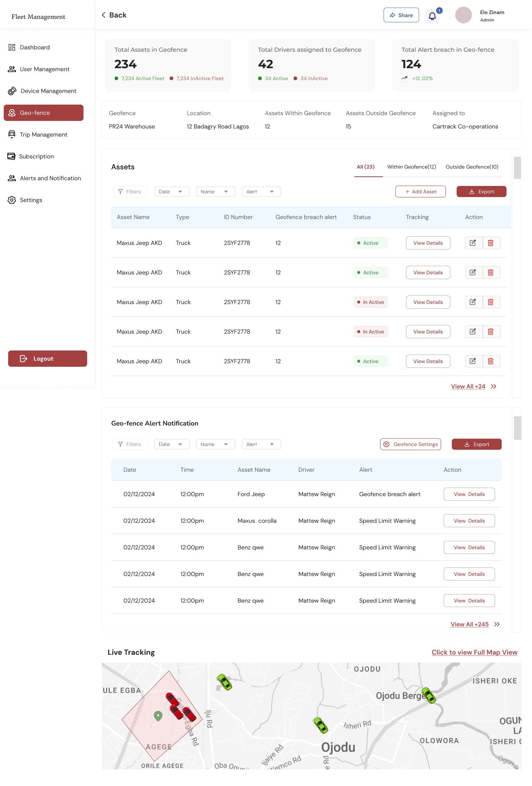This screenshot has width=532, height=786.
Task: Click the Assets panel scrollbar thumb
Action: coord(517,168)
